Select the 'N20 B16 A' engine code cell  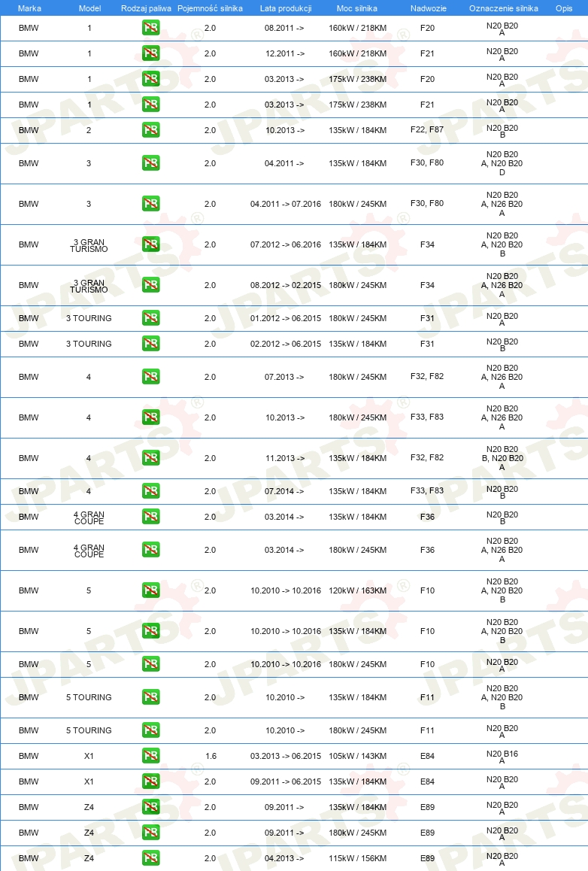(502, 757)
